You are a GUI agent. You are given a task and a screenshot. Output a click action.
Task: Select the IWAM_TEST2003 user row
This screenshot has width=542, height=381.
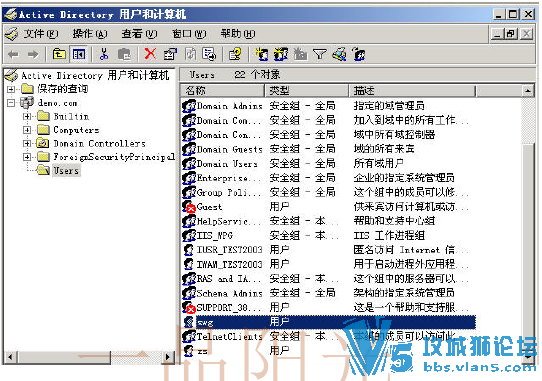328,264
